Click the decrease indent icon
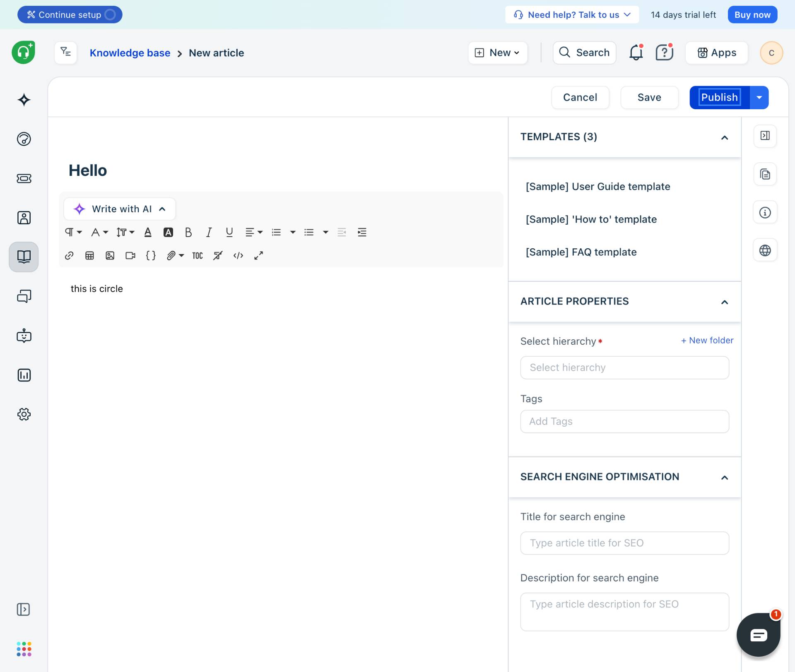This screenshot has width=795, height=672. coord(342,232)
